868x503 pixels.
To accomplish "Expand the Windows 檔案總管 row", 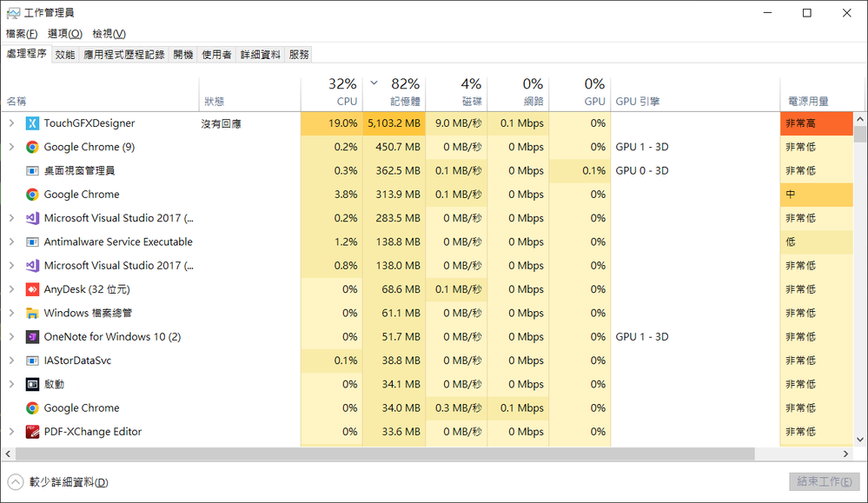I will pos(11,314).
